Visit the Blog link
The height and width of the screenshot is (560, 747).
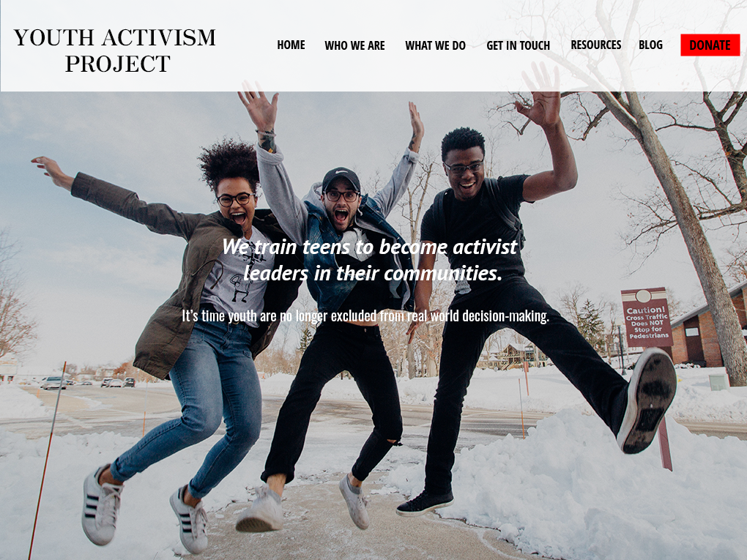(651, 45)
